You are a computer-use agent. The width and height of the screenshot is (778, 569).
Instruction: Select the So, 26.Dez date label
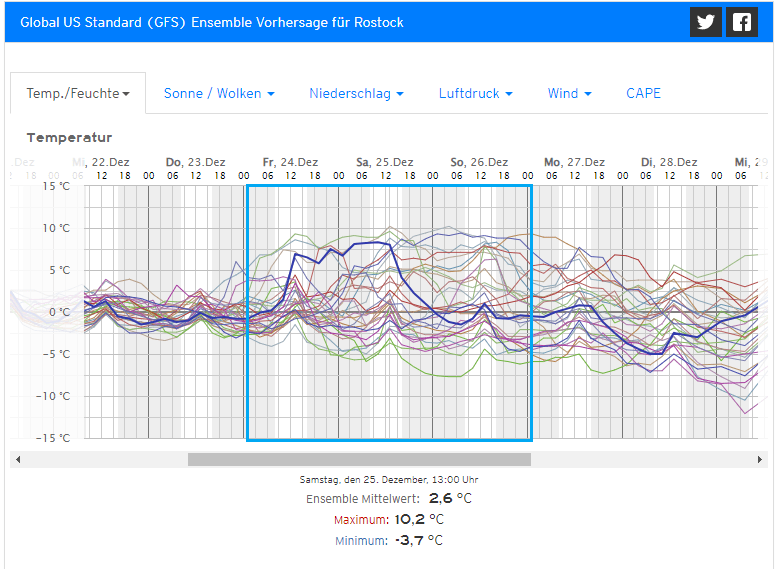click(x=480, y=162)
